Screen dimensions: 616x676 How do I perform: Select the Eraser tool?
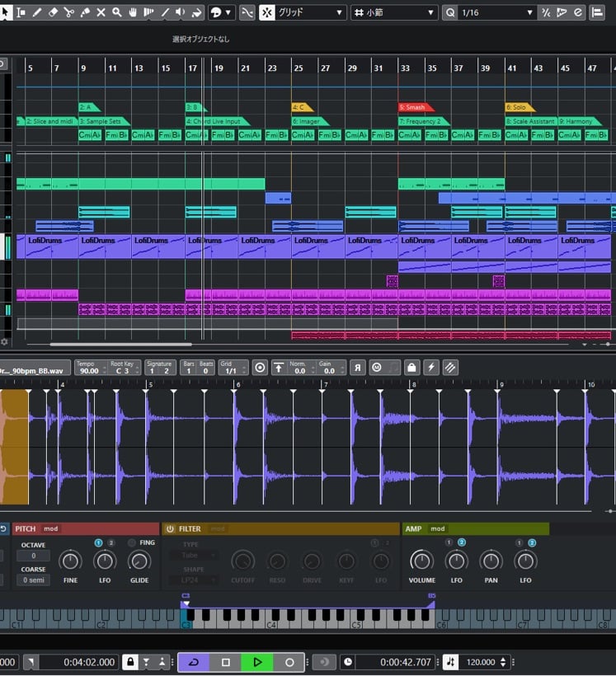[x=53, y=12]
